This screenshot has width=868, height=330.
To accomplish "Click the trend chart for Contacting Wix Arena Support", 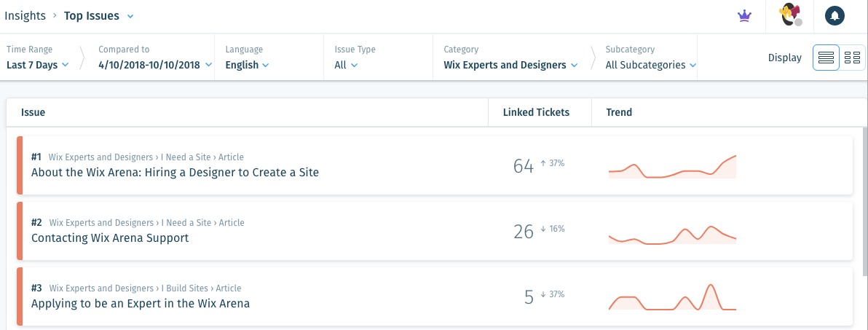I will pyautogui.click(x=672, y=235).
